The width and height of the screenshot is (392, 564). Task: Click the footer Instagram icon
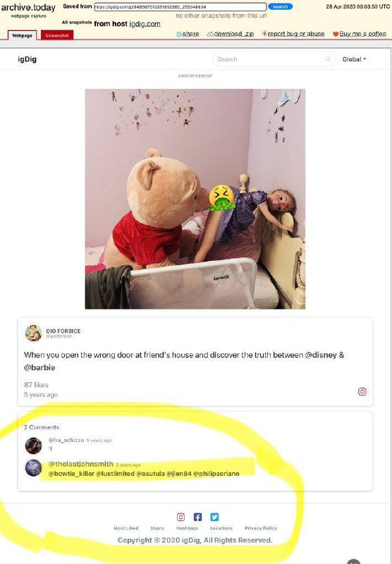(181, 517)
